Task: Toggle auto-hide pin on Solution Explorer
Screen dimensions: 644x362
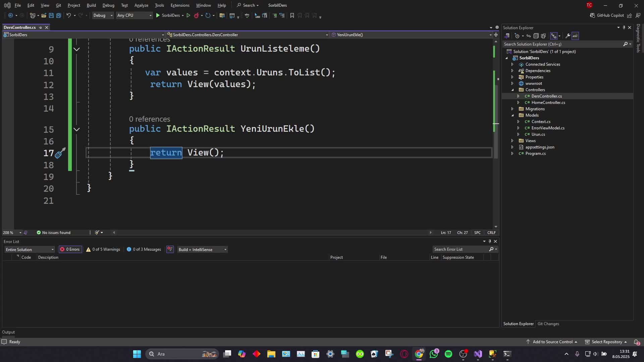Action: point(624,27)
